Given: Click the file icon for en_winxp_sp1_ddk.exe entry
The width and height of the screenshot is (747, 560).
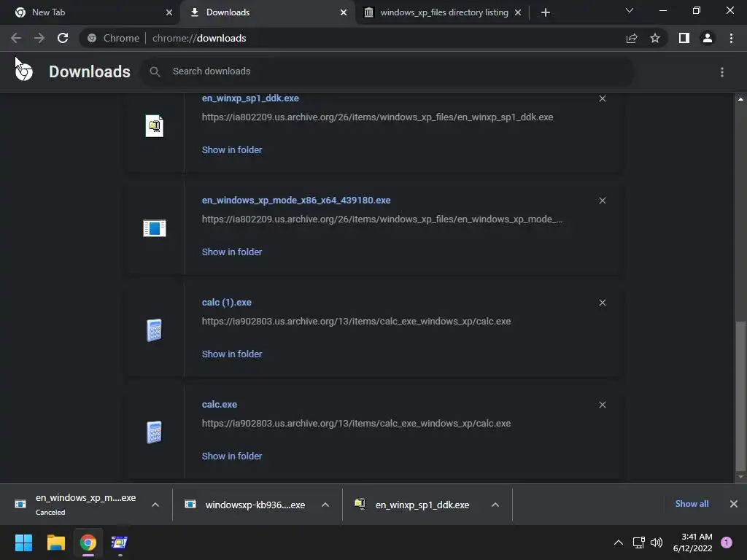Looking at the screenshot, I should [155, 126].
